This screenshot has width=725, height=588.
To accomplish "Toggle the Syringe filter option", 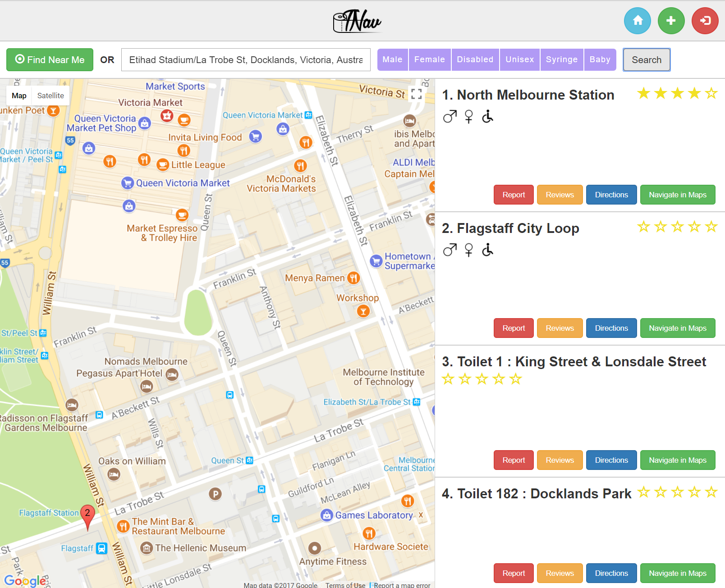I will (561, 59).
